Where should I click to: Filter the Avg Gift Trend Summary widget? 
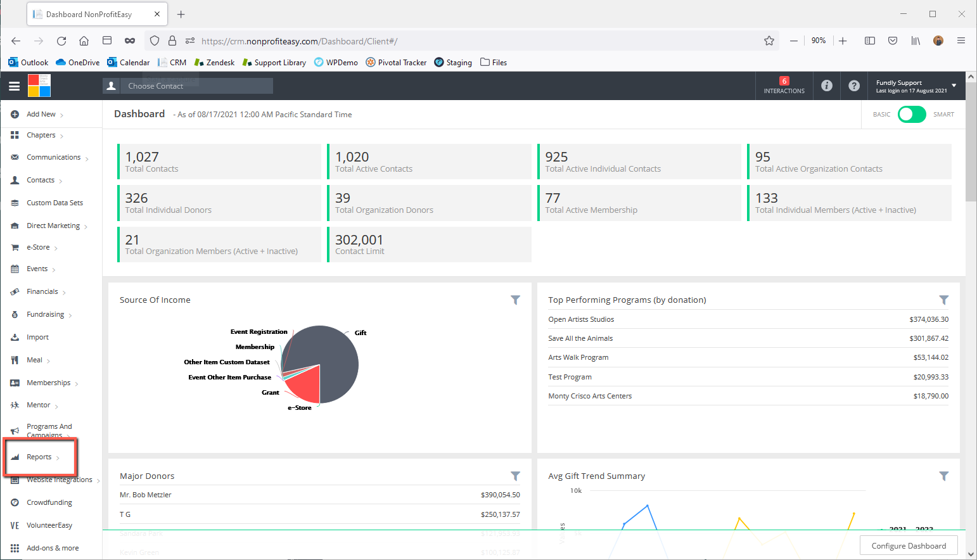coord(943,476)
